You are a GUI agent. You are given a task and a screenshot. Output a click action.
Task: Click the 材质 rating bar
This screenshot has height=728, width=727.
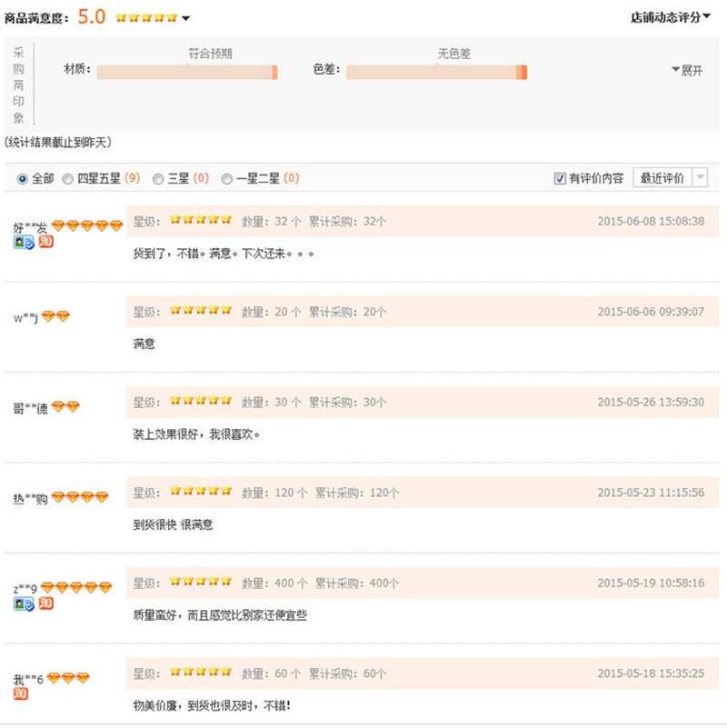click(186, 72)
